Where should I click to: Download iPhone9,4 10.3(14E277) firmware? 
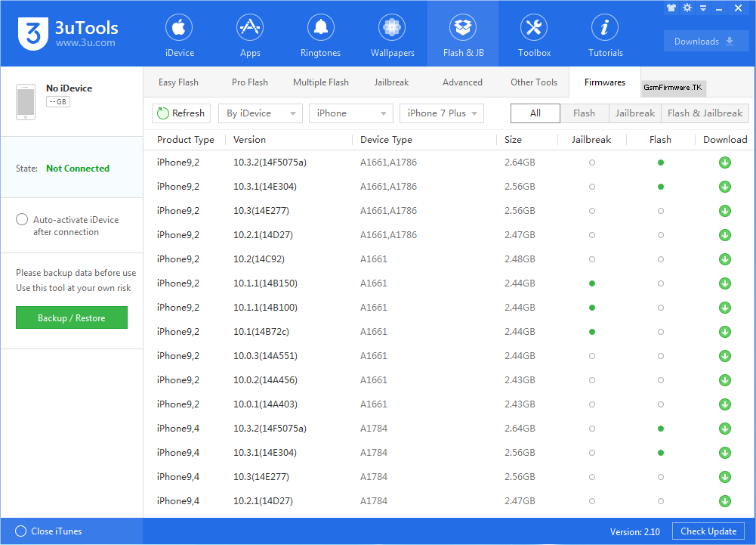tap(725, 476)
